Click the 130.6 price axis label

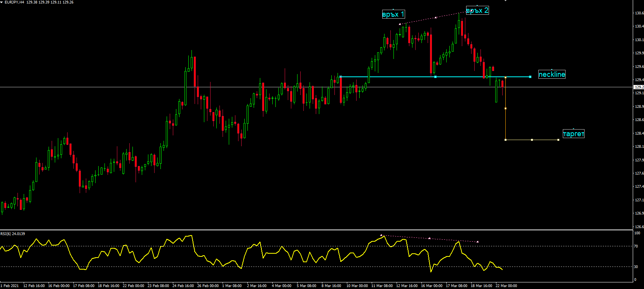pyautogui.click(x=639, y=13)
